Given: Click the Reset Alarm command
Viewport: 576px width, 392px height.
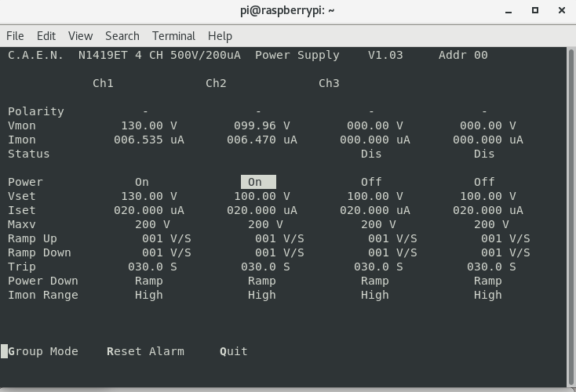Looking at the screenshot, I should [x=145, y=351].
